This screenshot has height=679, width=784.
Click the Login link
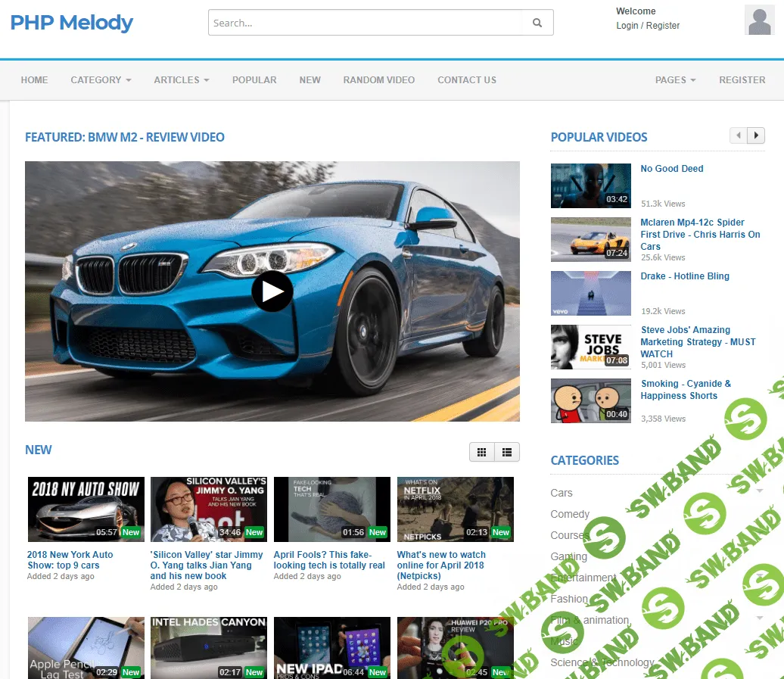point(627,26)
